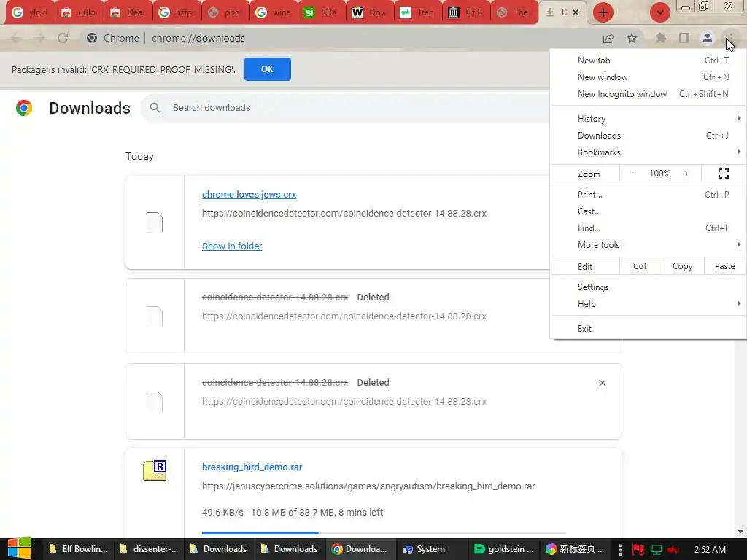Expand the Bookmarks submenu
Screen dimensions: 747x560
point(648,152)
